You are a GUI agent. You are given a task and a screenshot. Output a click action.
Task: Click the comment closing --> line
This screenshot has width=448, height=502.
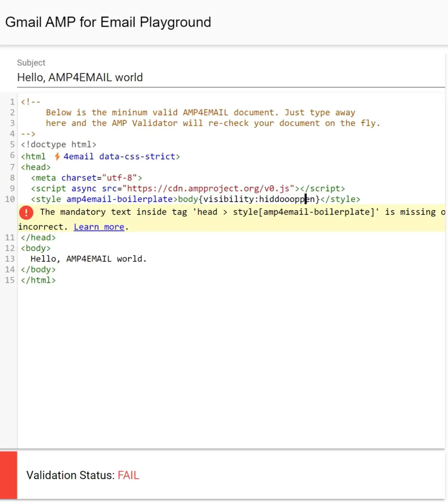pyautogui.click(x=28, y=134)
